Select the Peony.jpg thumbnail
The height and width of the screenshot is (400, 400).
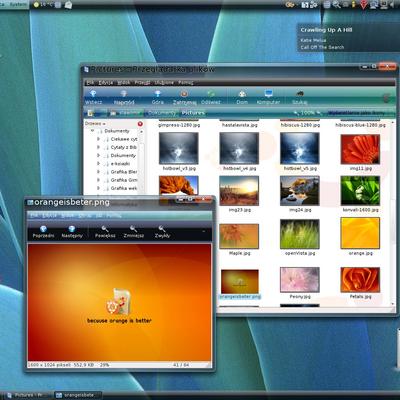coord(300,279)
